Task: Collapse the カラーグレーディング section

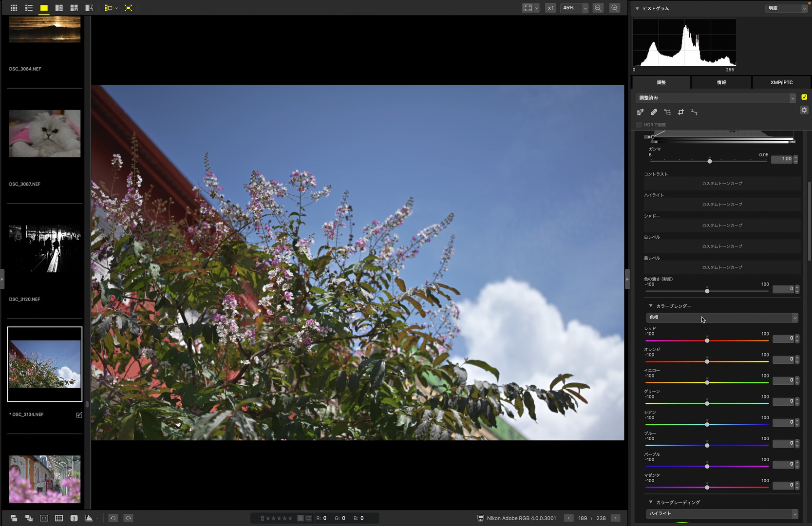Action: click(651, 502)
